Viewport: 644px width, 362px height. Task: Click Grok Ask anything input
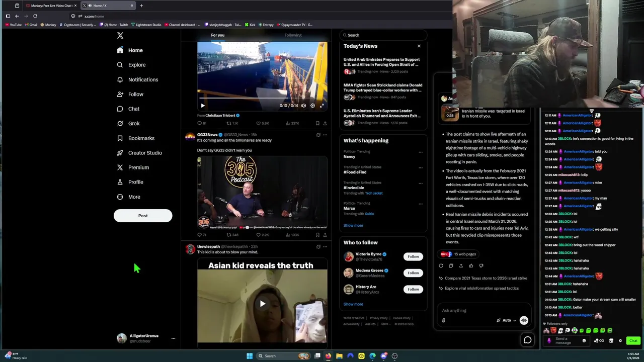[483, 310]
